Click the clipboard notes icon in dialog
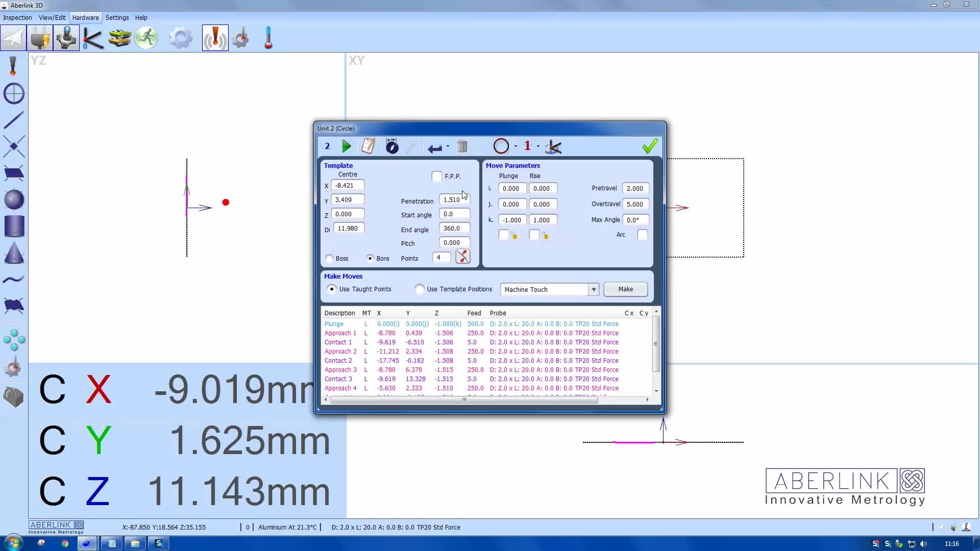 [x=368, y=146]
